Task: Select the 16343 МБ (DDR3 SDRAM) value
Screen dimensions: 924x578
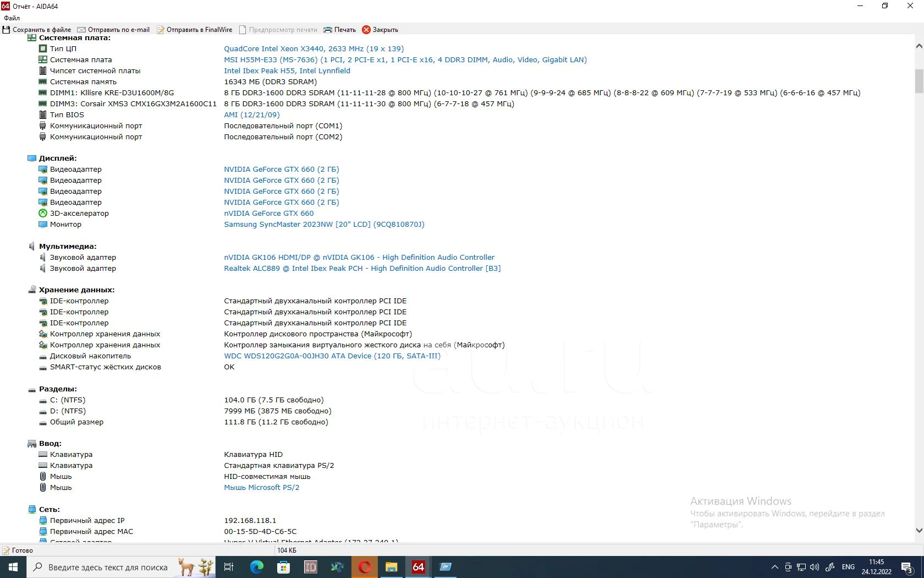Action: click(271, 81)
